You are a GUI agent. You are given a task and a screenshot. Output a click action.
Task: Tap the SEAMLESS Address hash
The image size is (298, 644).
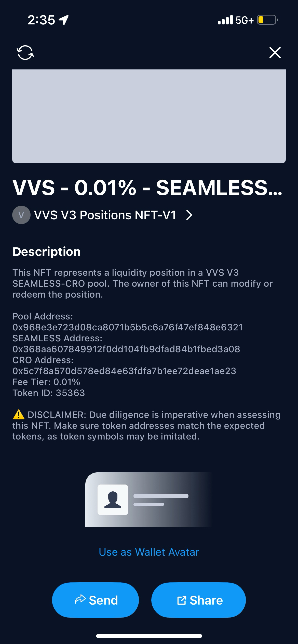(126, 349)
